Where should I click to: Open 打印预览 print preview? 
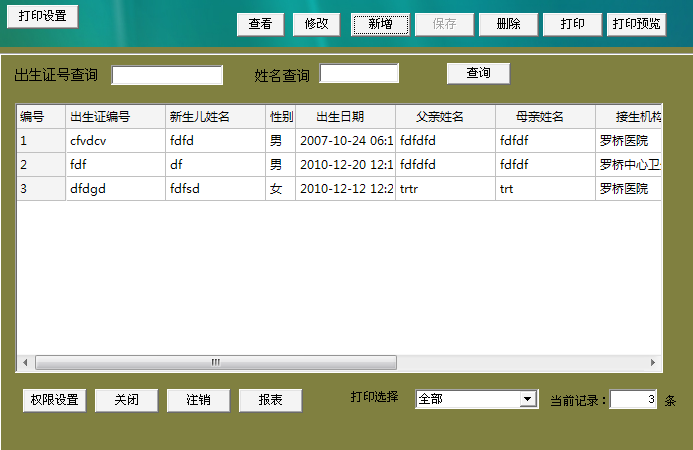click(636, 24)
